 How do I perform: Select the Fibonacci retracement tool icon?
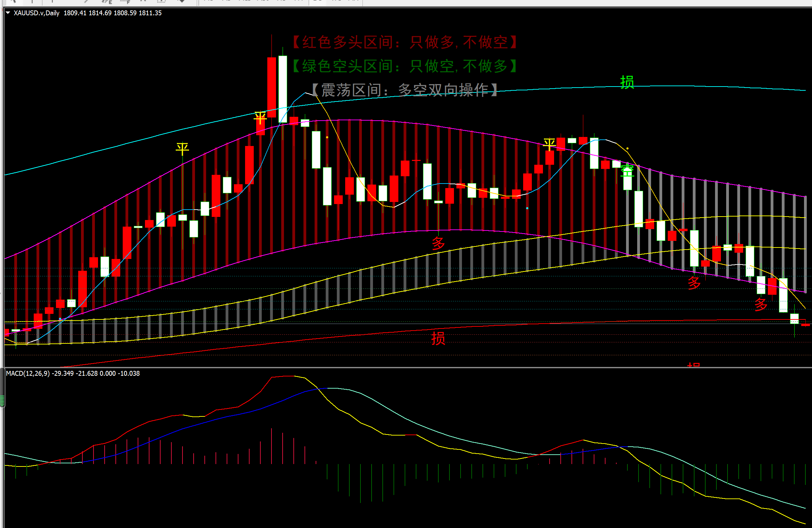(124, 1)
